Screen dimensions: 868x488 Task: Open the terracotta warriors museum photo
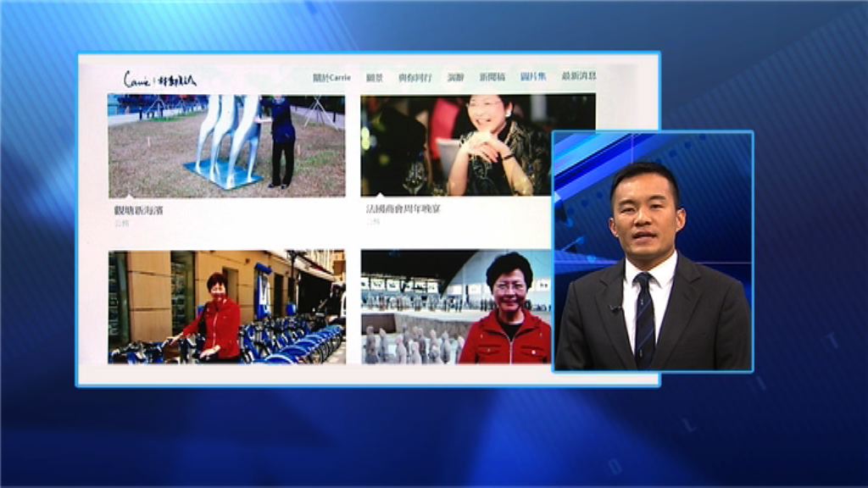[456, 307]
